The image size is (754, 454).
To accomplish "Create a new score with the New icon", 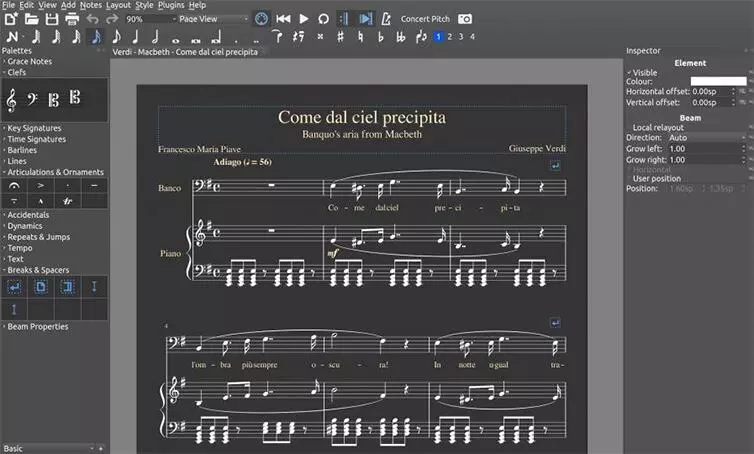I will [x=11, y=19].
